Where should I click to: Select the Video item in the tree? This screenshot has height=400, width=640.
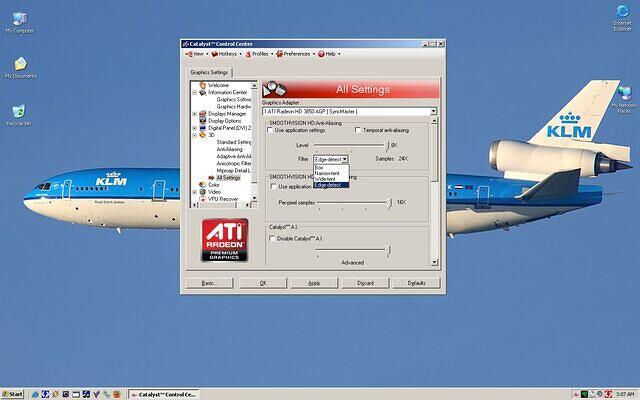(x=214, y=192)
